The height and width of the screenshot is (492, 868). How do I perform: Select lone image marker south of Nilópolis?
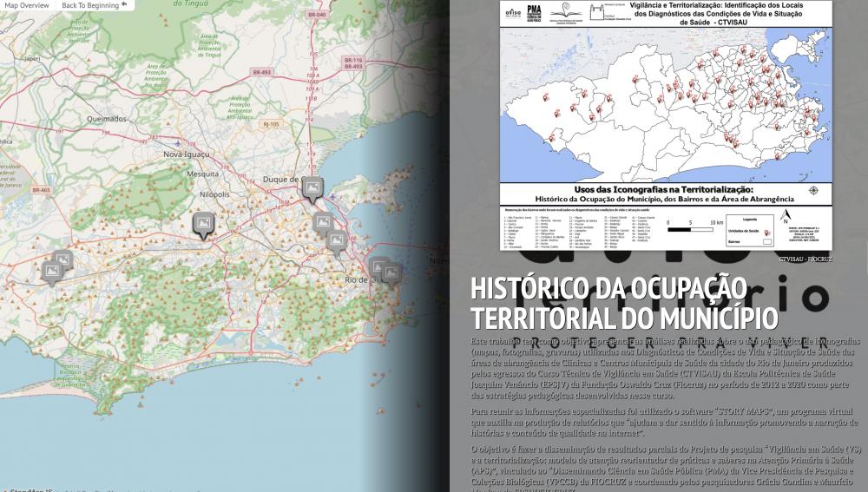coord(203,226)
